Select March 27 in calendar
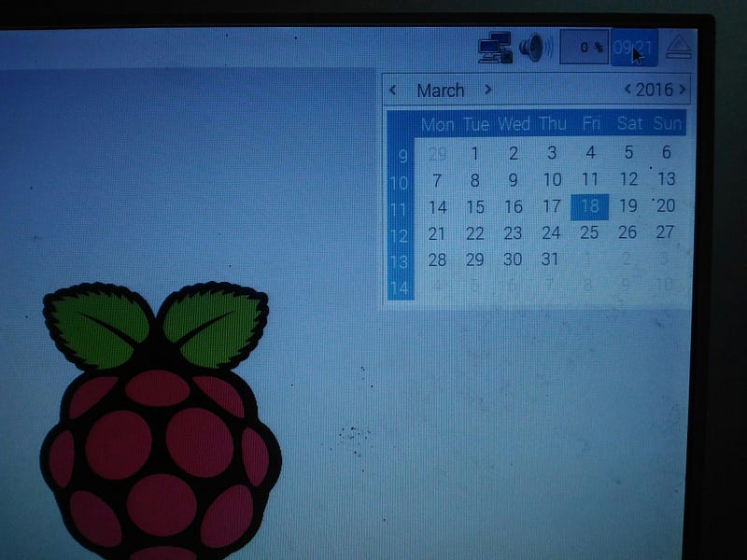Viewport: 747px width, 560px height. click(x=665, y=231)
